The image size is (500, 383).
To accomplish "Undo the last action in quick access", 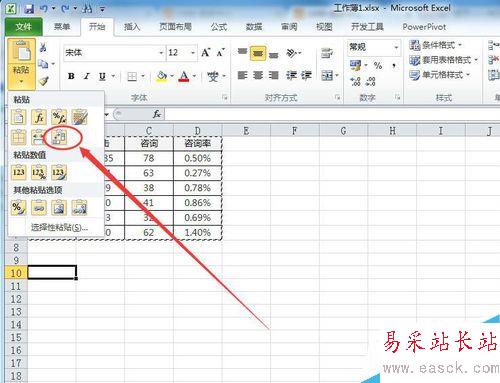I will 44,8.
